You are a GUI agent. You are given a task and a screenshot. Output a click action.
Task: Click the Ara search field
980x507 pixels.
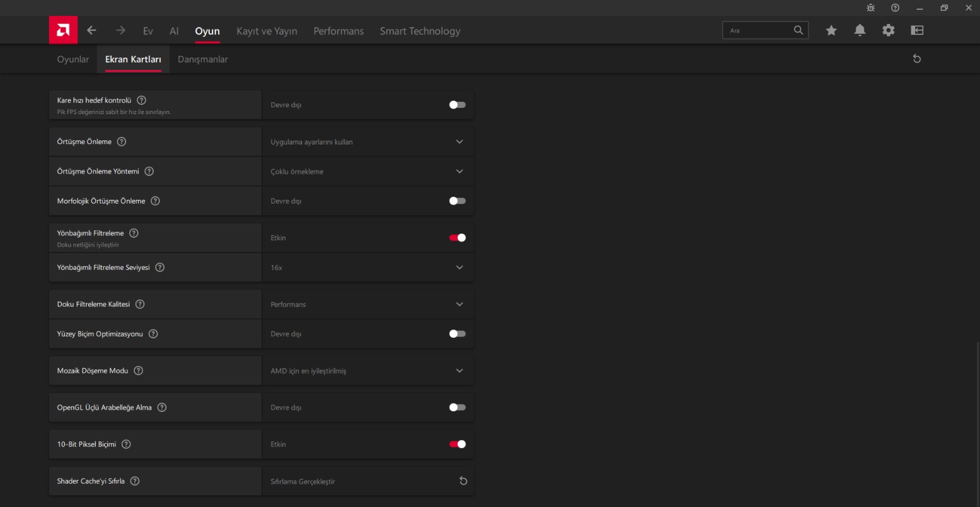tap(759, 31)
